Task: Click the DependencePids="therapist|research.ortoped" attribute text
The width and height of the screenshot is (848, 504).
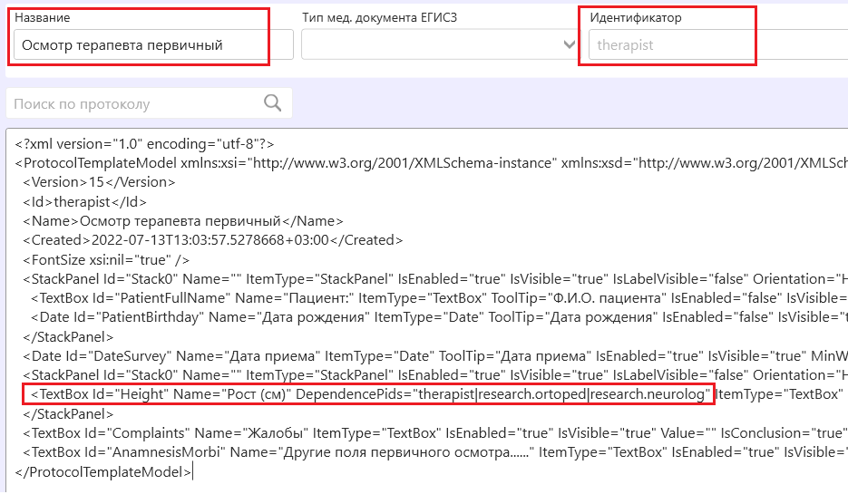Action: point(503,394)
